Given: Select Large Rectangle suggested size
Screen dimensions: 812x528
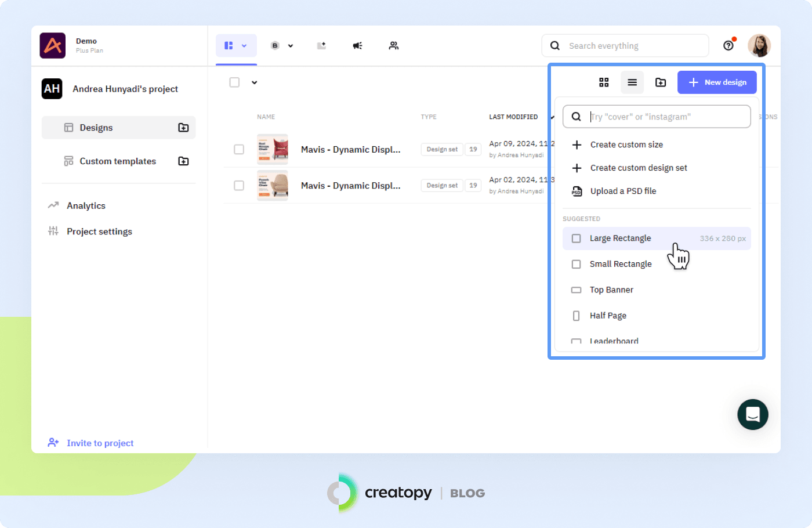Looking at the screenshot, I should (620, 238).
